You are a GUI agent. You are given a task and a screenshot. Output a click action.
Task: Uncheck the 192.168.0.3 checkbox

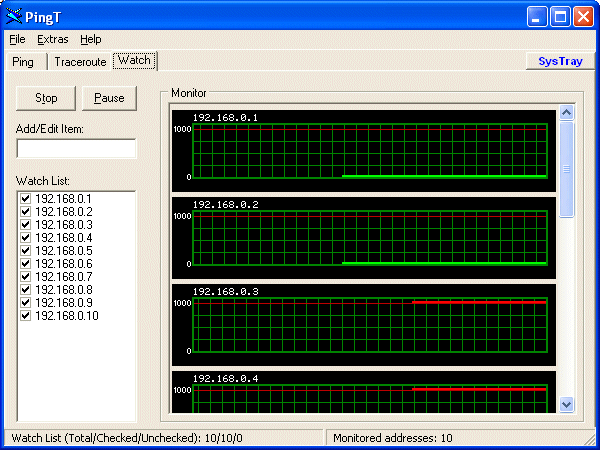coord(25,225)
